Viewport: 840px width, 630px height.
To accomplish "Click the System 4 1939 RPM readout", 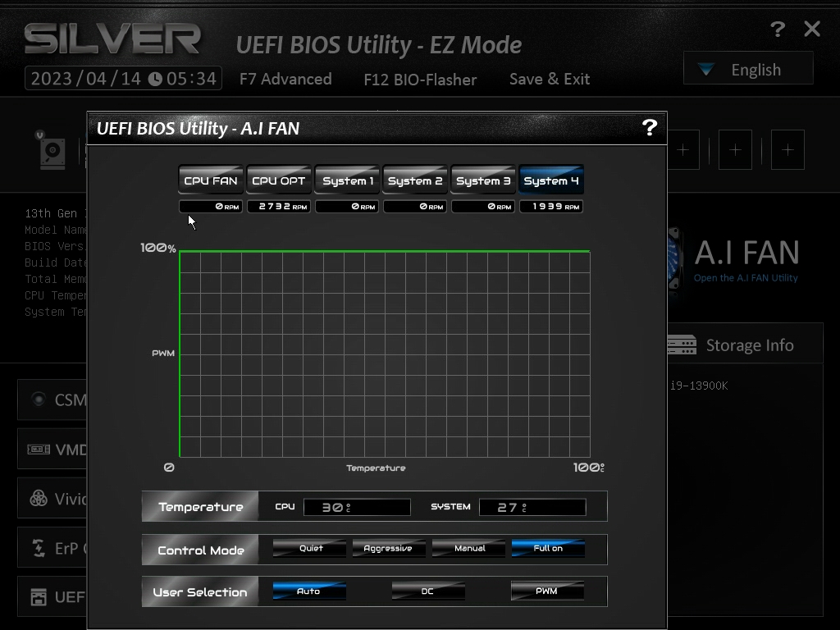I will tap(551, 206).
